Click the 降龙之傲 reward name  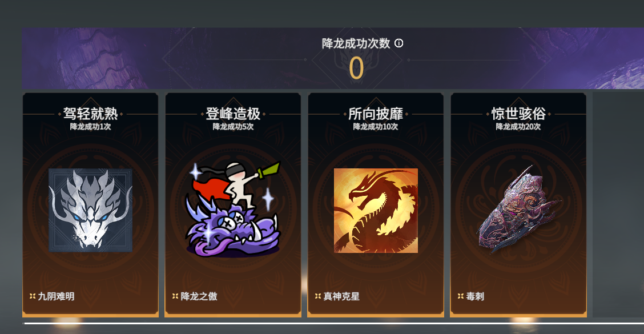pos(199,296)
